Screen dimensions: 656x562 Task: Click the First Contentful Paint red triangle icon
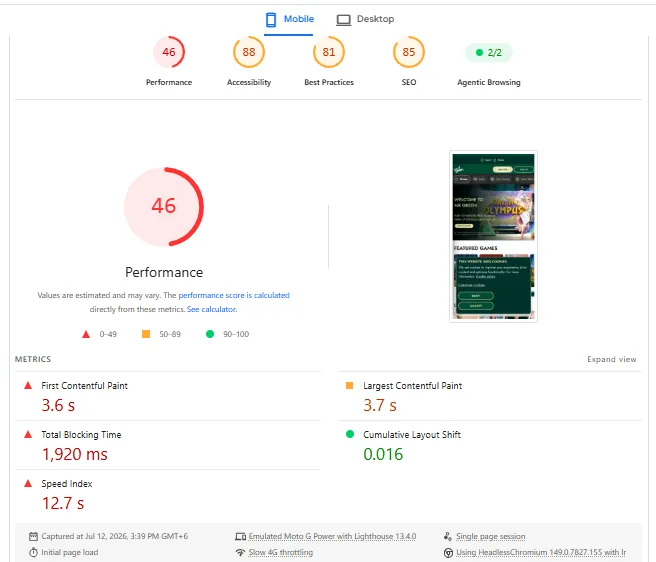28,385
